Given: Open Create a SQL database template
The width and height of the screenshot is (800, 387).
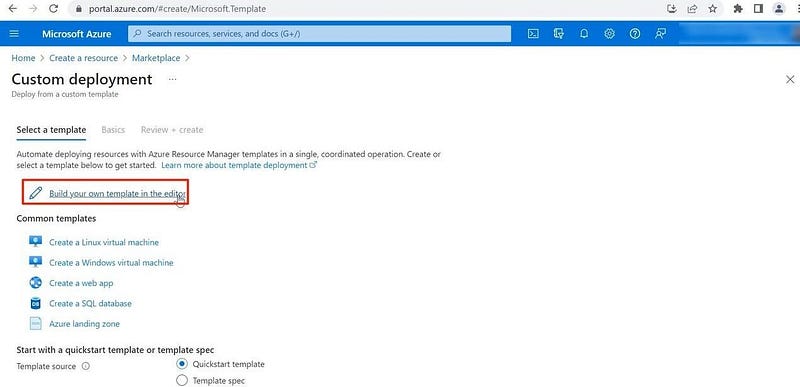Looking at the screenshot, I should click(x=90, y=303).
